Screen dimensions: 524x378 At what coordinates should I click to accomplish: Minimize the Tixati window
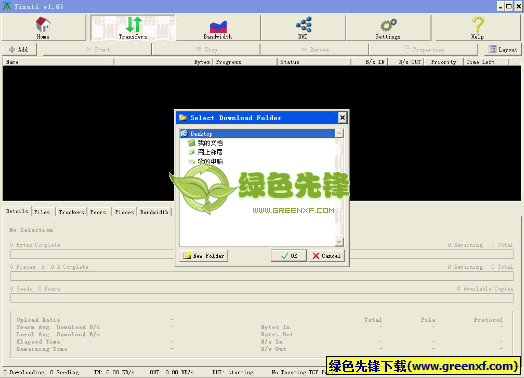(500, 6)
